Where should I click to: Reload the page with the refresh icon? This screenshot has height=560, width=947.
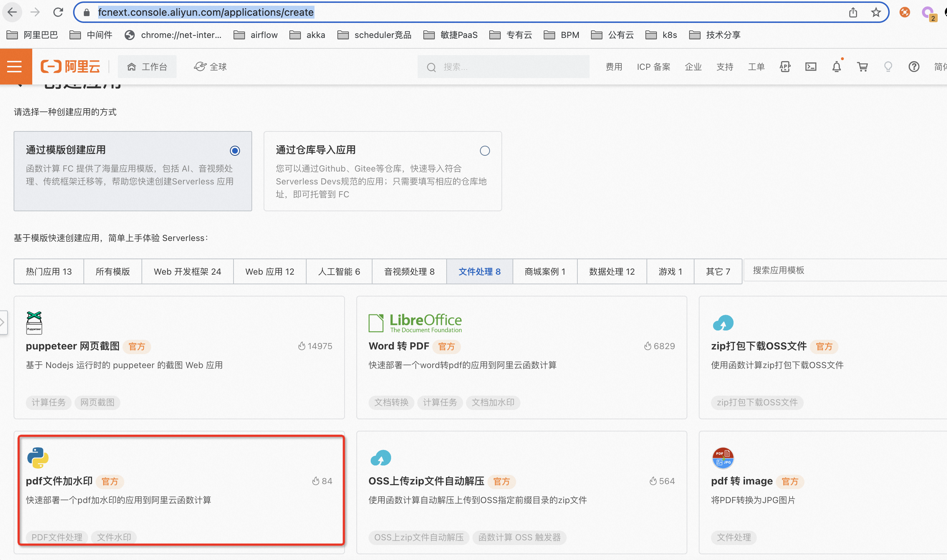(58, 13)
